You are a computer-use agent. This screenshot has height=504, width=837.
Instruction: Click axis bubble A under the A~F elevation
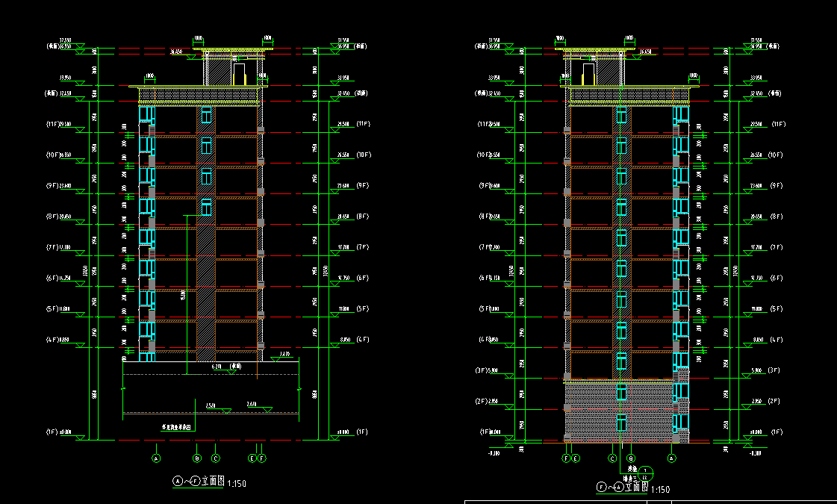point(156,458)
